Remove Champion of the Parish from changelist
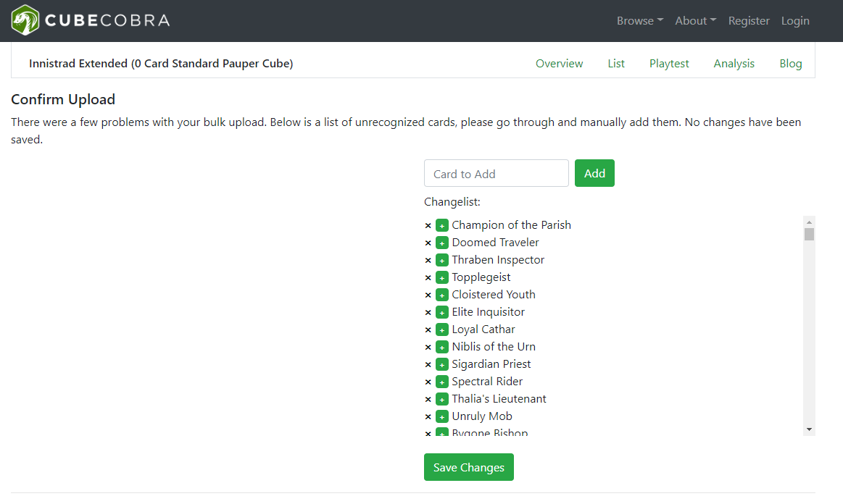Image resolution: width=843 pixels, height=504 pixels. pos(428,226)
